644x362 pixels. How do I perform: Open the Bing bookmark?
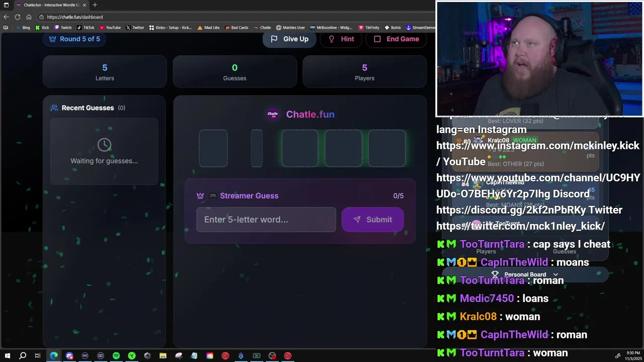coord(23,28)
